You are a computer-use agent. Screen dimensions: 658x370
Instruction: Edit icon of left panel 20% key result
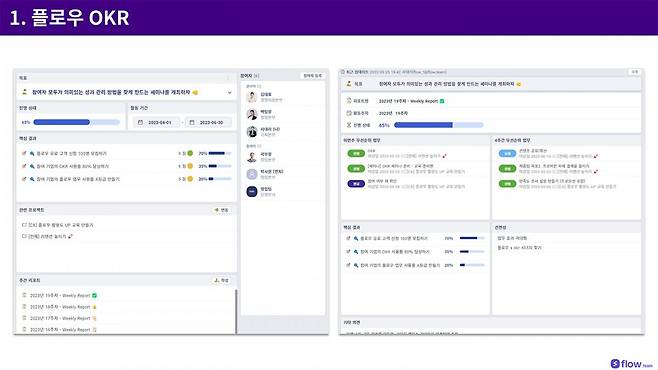[x=24, y=179]
